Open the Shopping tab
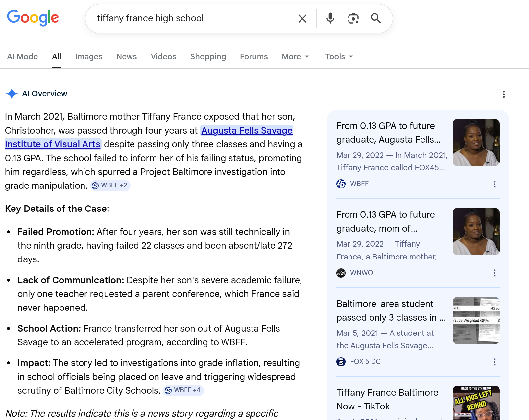Image resolution: width=529 pixels, height=420 pixels. (208, 57)
